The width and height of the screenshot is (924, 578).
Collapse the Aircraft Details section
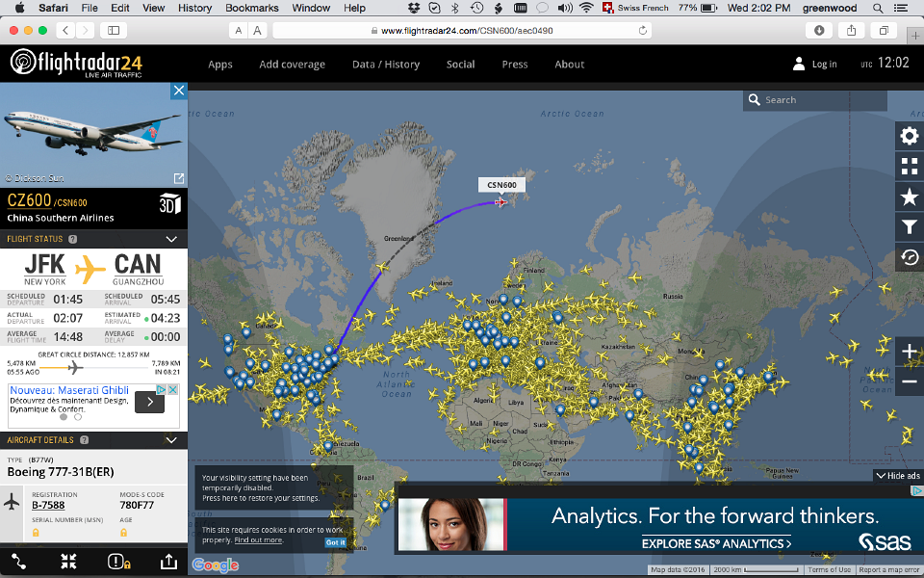pyautogui.click(x=171, y=440)
